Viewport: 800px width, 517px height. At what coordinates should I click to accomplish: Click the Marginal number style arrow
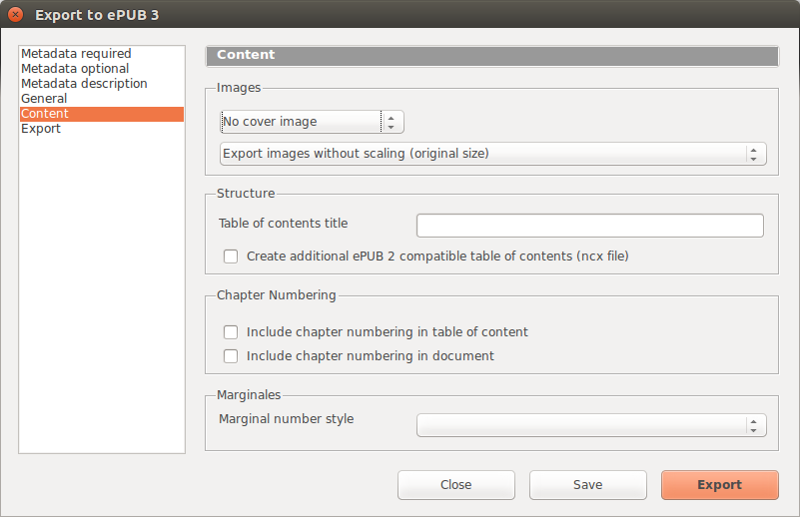[x=754, y=425]
